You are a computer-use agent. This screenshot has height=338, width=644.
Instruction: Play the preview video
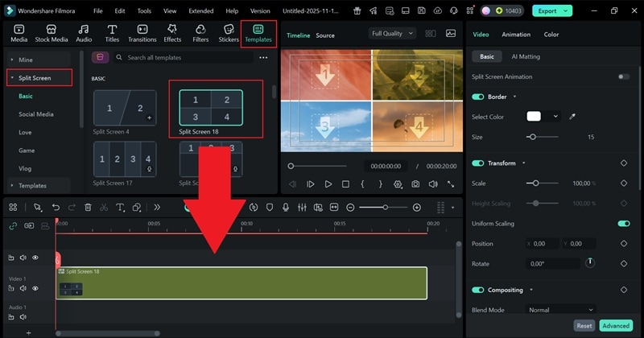[328, 184]
